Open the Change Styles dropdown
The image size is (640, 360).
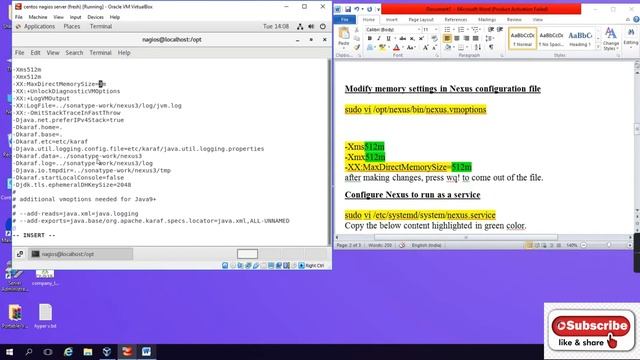pyautogui.click(x=611, y=39)
